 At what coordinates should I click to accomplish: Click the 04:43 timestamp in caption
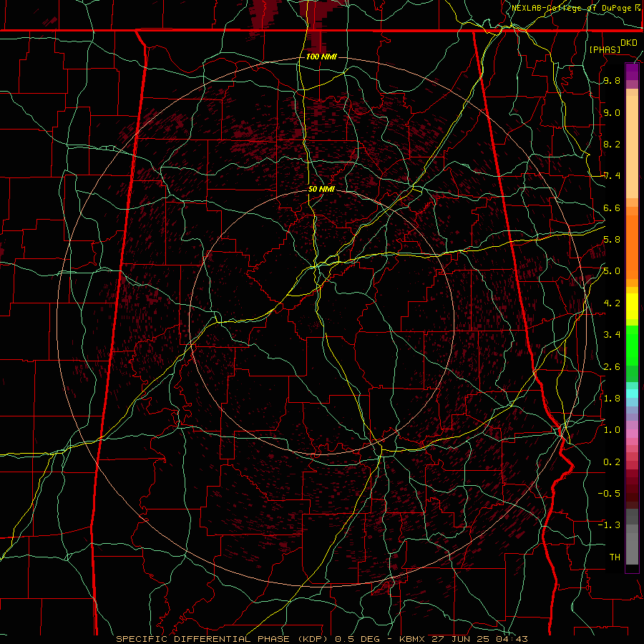[511, 639]
